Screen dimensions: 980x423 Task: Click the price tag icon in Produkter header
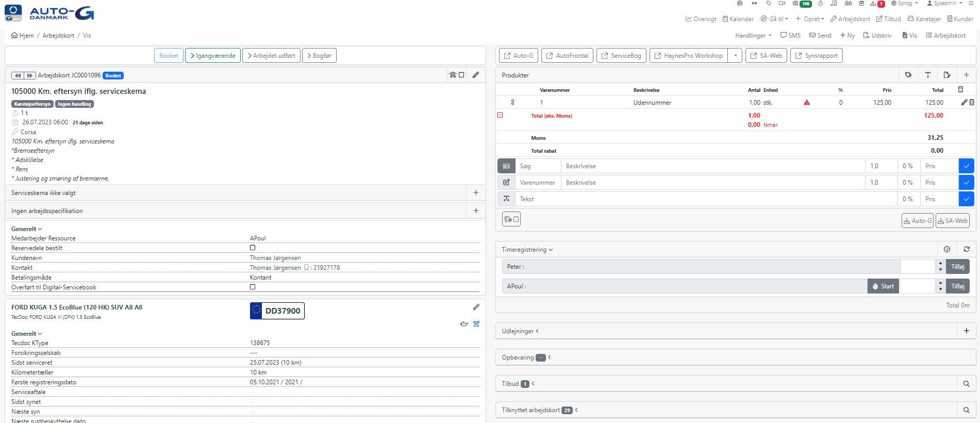pyautogui.click(x=908, y=75)
